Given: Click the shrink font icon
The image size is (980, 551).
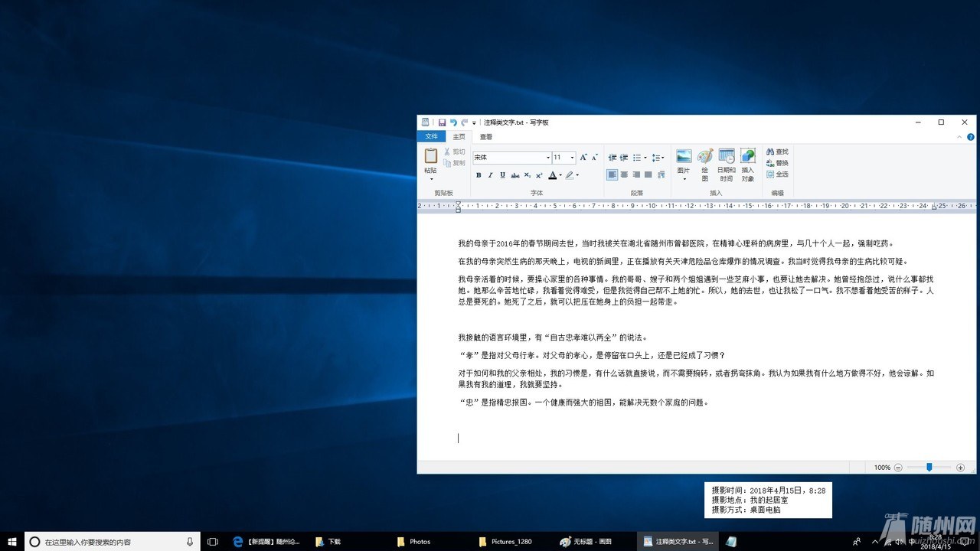Looking at the screenshot, I should click(595, 157).
